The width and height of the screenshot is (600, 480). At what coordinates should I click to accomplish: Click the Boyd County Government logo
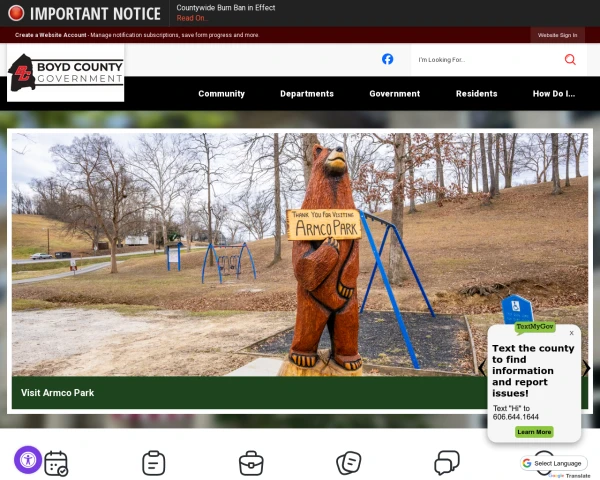click(65, 73)
